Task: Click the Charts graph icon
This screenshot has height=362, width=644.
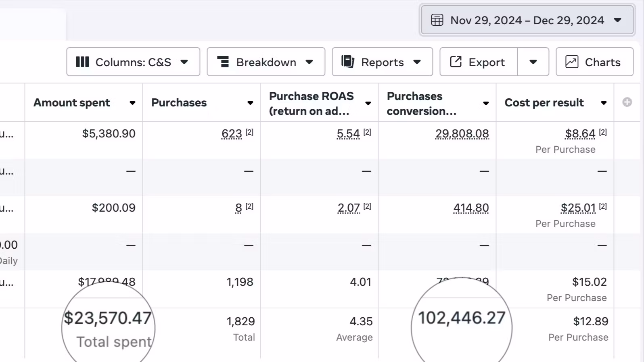Action: [x=572, y=62]
